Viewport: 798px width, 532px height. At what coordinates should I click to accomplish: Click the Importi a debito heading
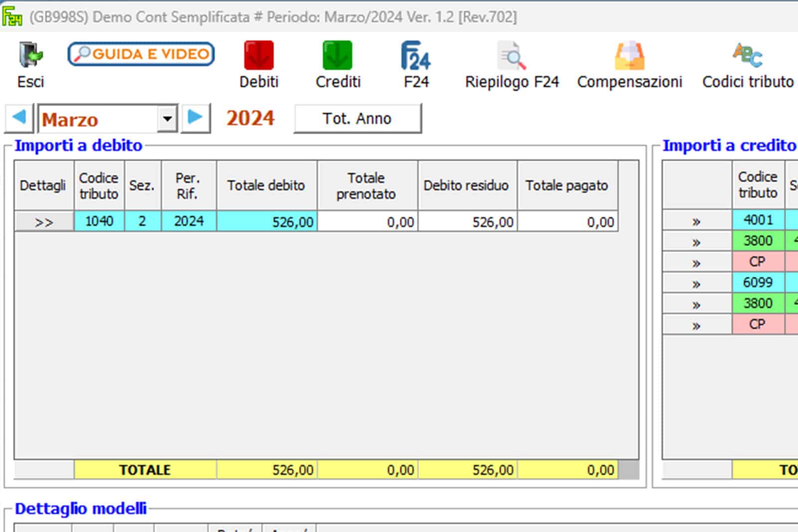coord(78,145)
